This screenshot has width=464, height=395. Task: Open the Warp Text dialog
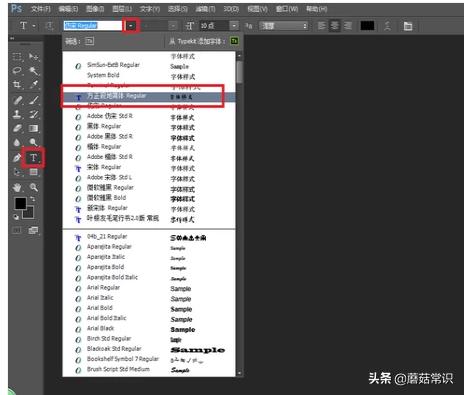pyautogui.click(x=387, y=26)
